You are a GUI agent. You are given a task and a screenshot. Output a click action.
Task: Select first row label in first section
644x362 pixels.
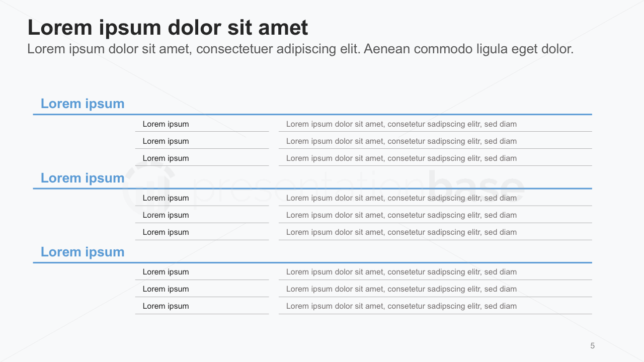click(166, 124)
